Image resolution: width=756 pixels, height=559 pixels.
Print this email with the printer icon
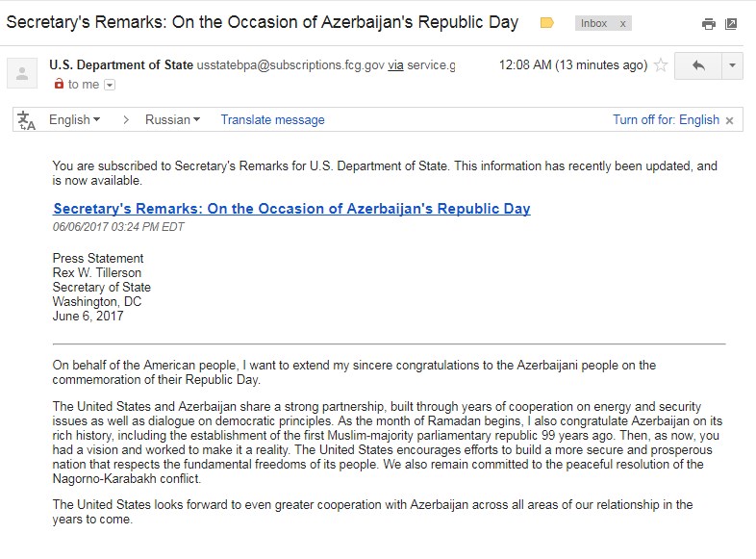click(x=709, y=24)
